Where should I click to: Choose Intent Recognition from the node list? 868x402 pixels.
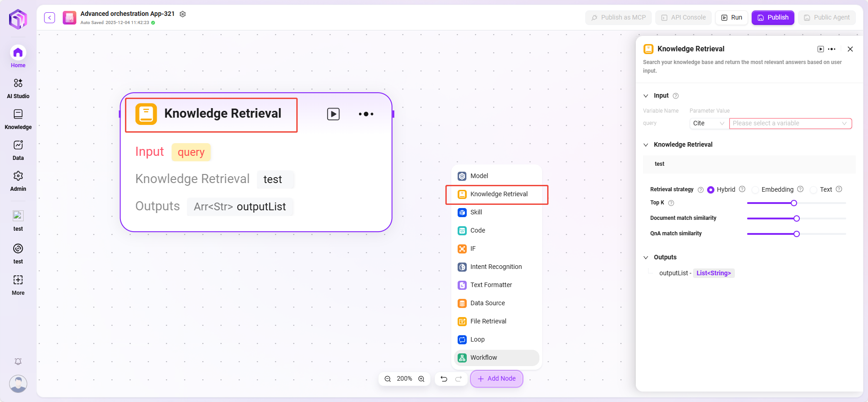496,267
